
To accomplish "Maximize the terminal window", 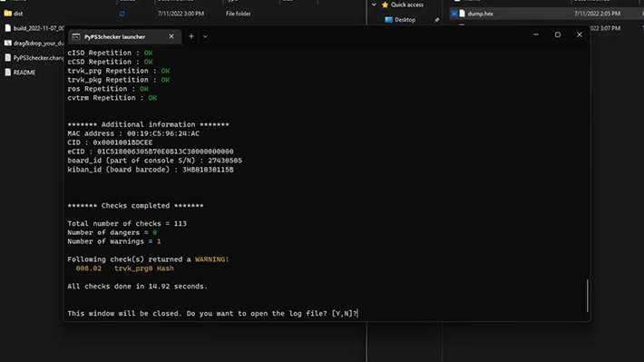I will click(x=558, y=34).
